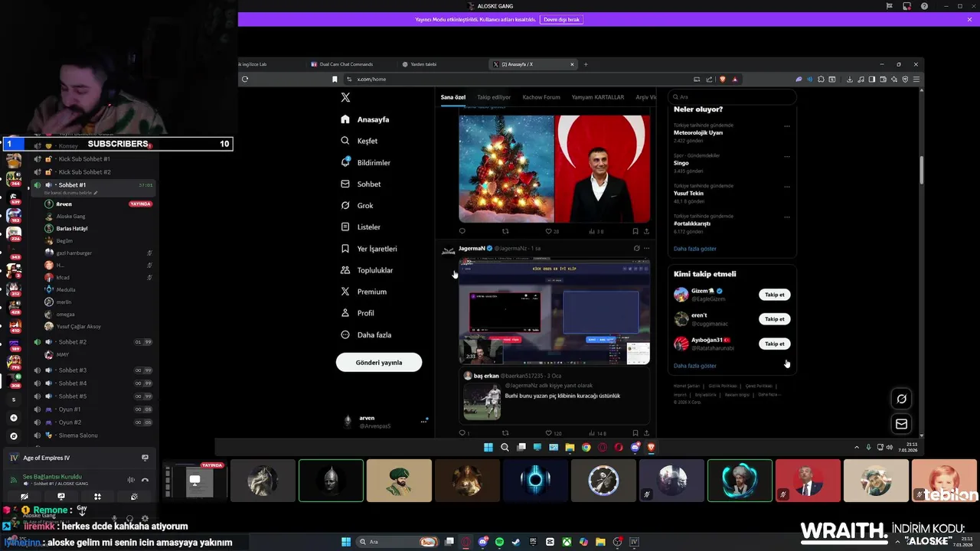Viewport: 980px width, 551px height.
Task: Follow eren't with Takip et button
Action: pyautogui.click(x=775, y=319)
